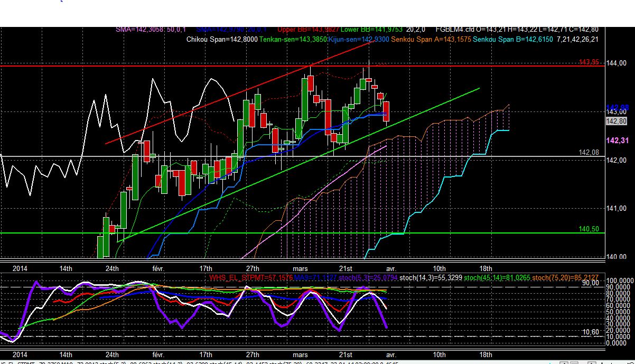This screenshot has height=364, width=635.
Task: Click 'avr.' on the price chart time axis
Action: click(391, 268)
